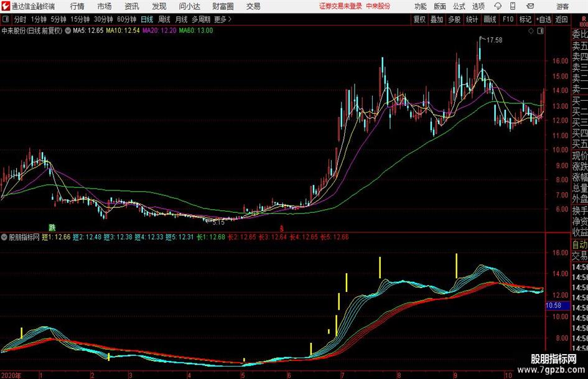
Task: Click the 多股 multi-stock button
Action: 454,19
